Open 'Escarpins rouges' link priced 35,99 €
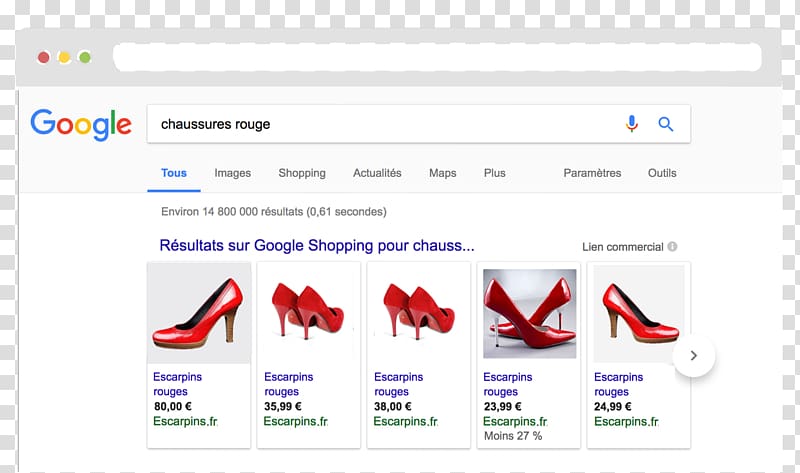The height and width of the screenshot is (473, 800). [x=288, y=384]
